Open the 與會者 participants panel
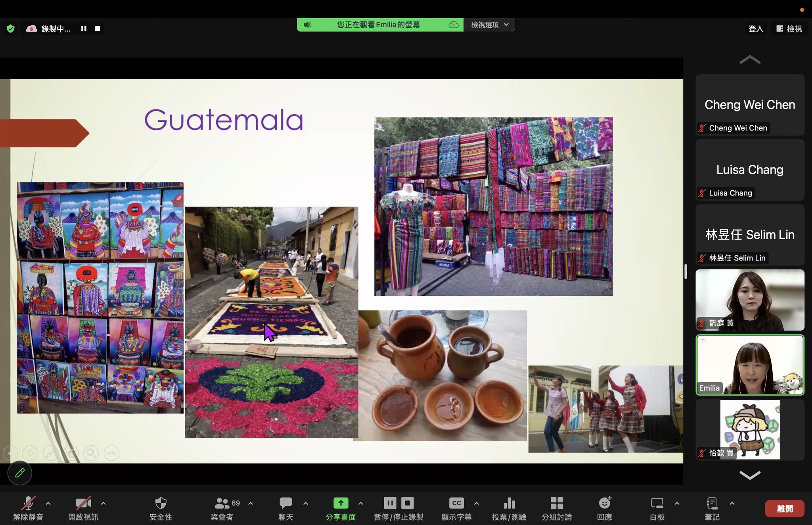The height and width of the screenshot is (525, 812). coord(222,508)
